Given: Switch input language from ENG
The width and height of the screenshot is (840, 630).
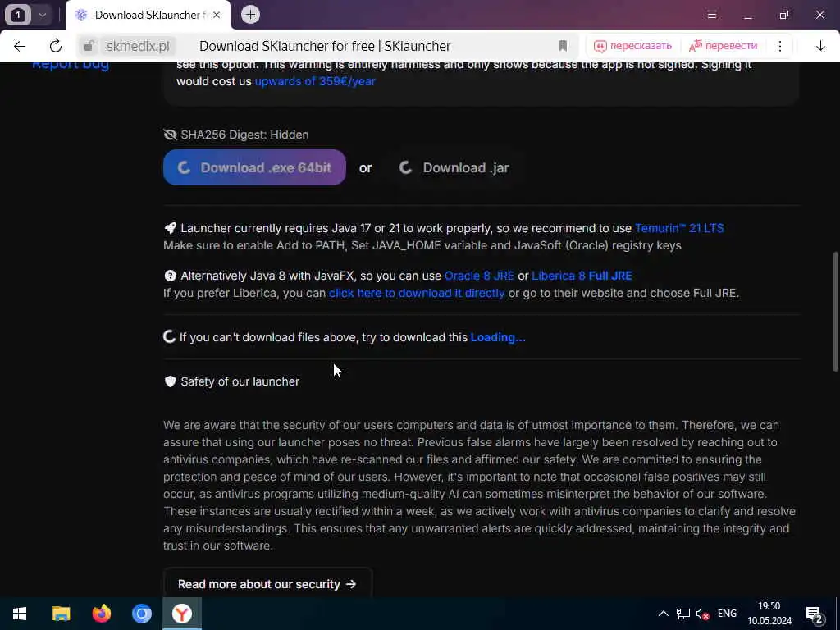Looking at the screenshot, I should tap(727, 614).
